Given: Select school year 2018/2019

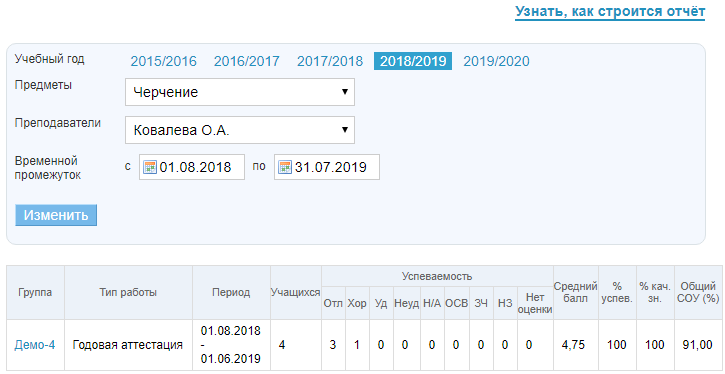Looking at the screenshot, I should 413,61.
